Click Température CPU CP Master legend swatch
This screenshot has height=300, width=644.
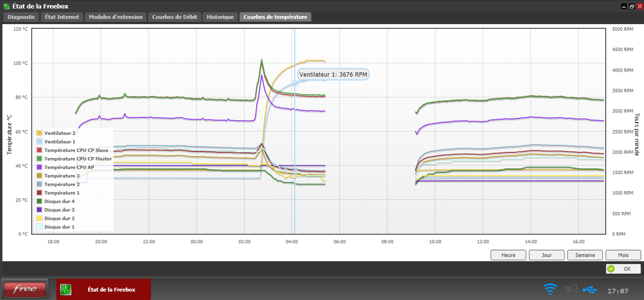point(39,159)
